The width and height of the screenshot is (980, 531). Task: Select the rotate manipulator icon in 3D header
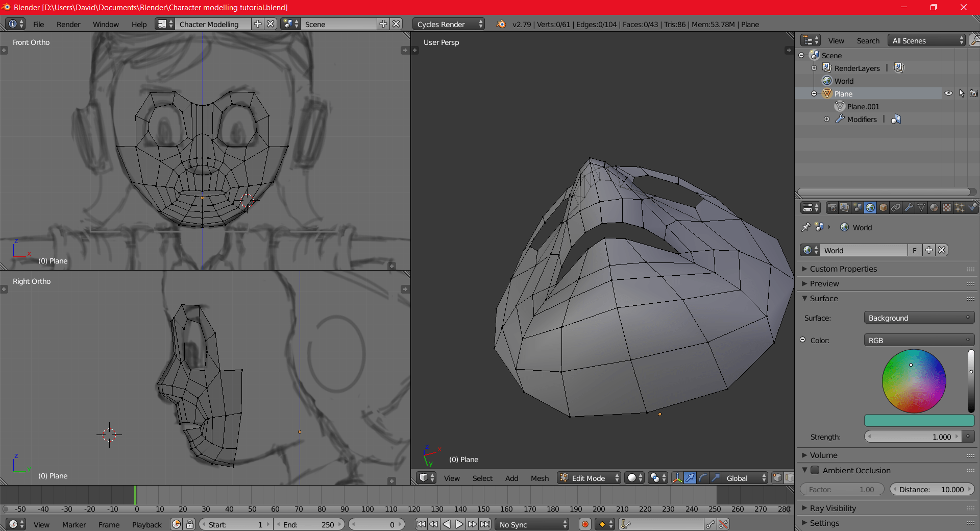[x=703, y=478]
